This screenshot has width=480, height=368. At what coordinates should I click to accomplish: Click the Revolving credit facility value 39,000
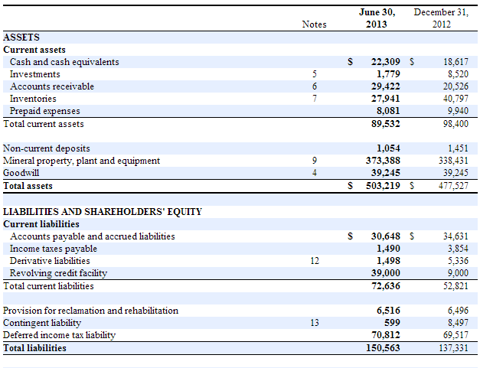click(x=386, y=273)
